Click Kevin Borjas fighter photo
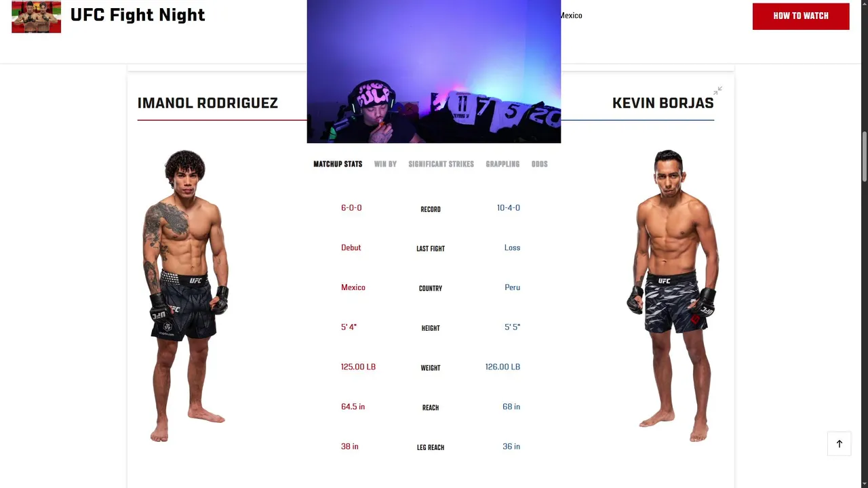This screenshot has width=868, height=488. coord(673,296)
